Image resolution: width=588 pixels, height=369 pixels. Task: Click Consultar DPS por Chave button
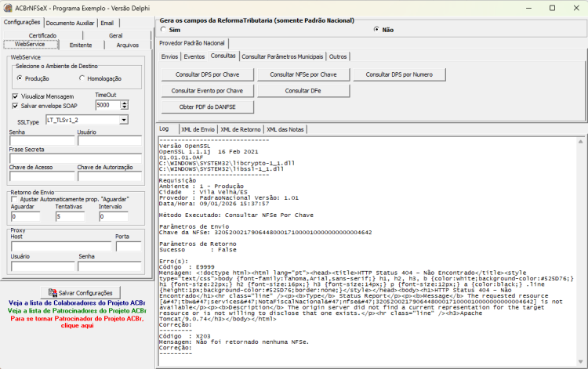click(208, 74)
